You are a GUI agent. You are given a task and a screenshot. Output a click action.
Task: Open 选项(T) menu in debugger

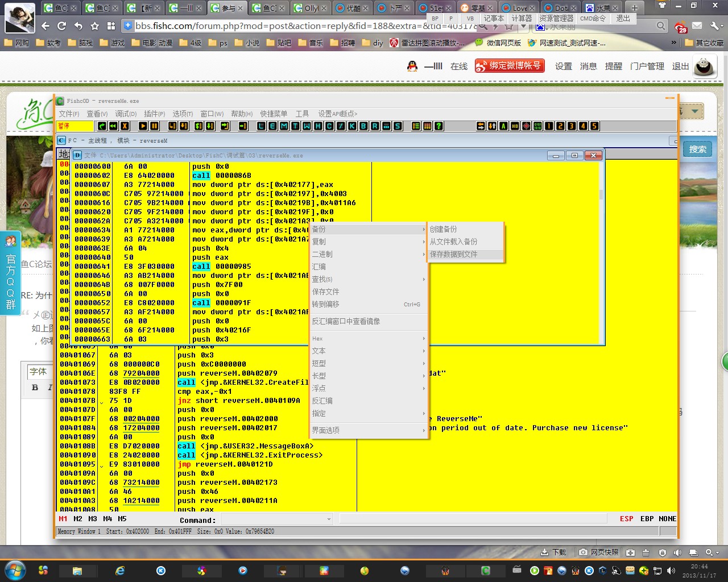pyautogui.click(x=183, y=114)
